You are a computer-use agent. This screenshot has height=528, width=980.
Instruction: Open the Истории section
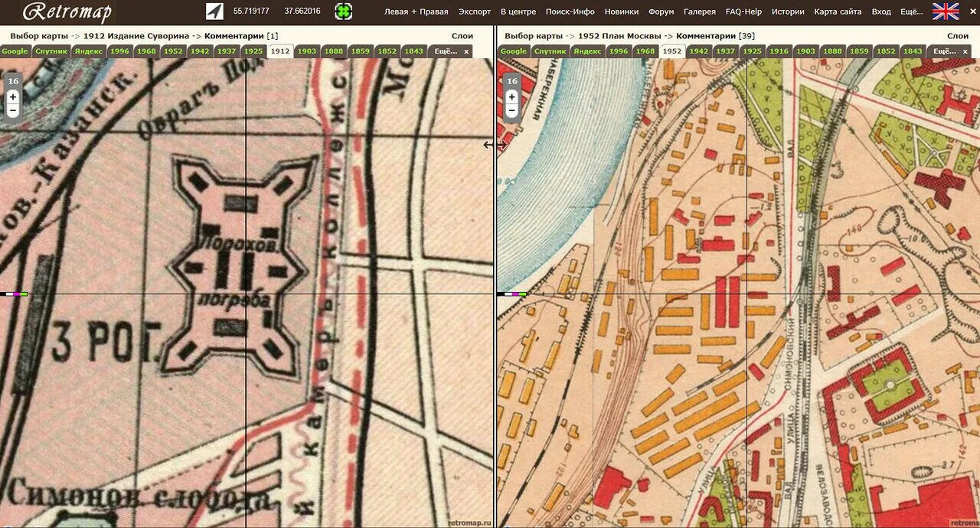[788, 11]
